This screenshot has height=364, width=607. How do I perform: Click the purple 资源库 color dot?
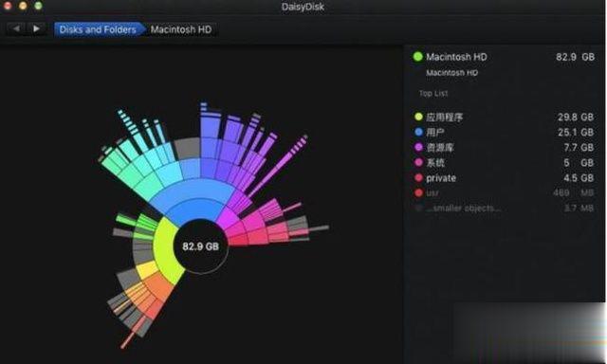coord(418,147)
